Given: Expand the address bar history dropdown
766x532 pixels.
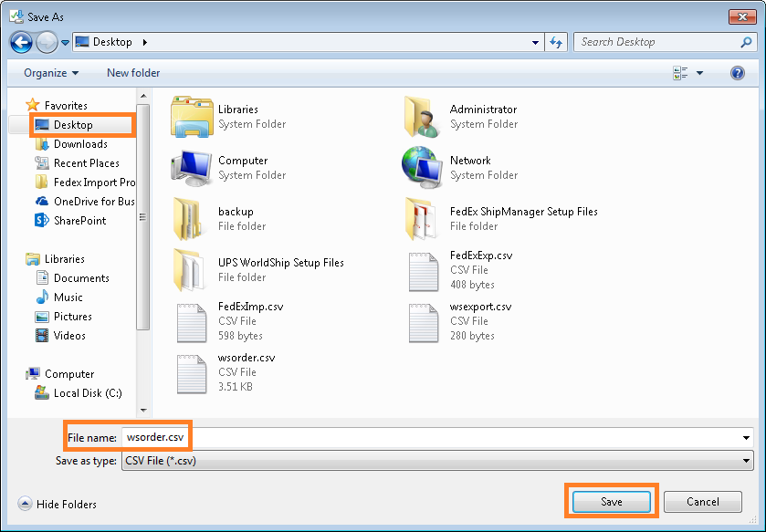Looking at the screenshot, I should coord(535,43).
